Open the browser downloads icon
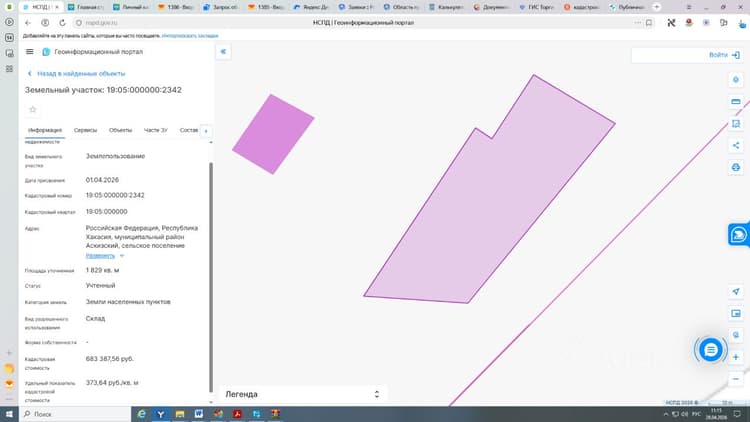Viewport: 750px width, 422px height. [x=741, y=23]
